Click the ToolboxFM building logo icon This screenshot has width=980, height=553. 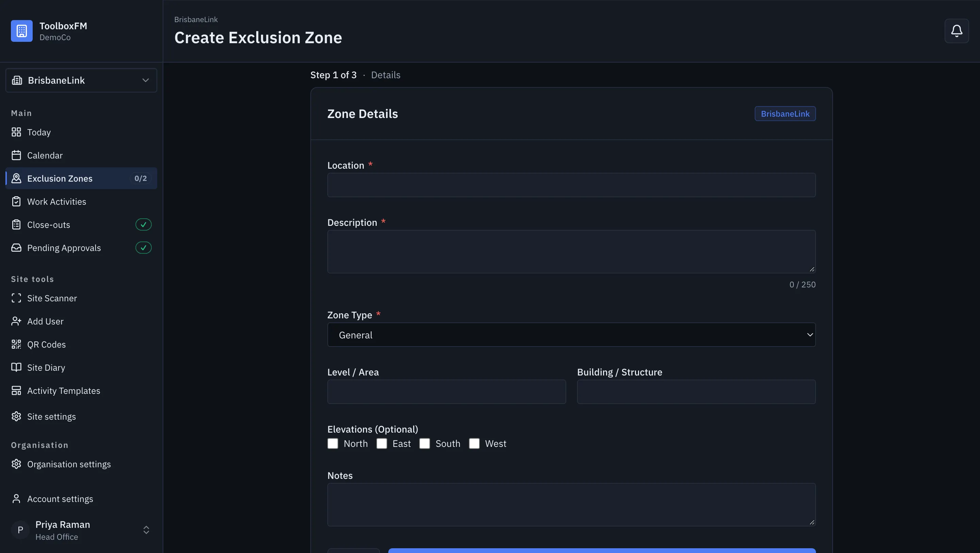22,31
